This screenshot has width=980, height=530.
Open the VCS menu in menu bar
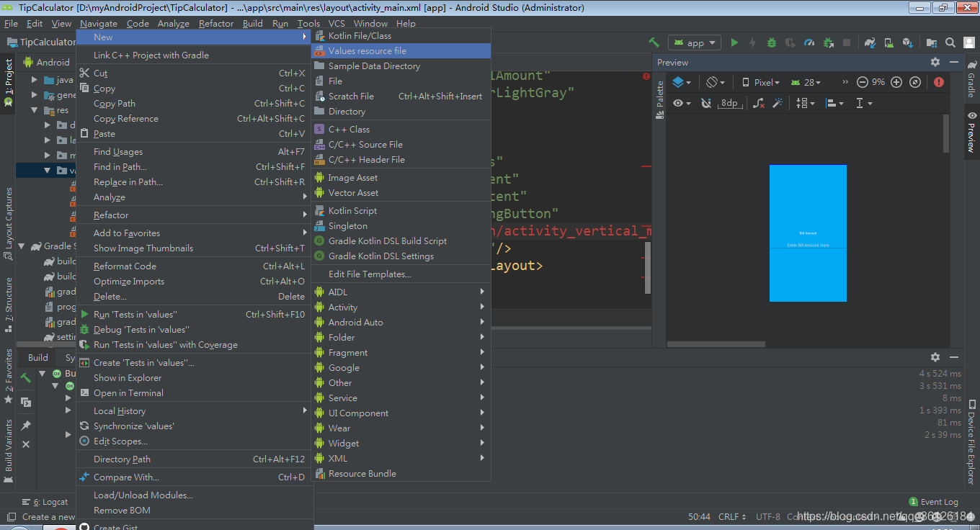[337, 23]
